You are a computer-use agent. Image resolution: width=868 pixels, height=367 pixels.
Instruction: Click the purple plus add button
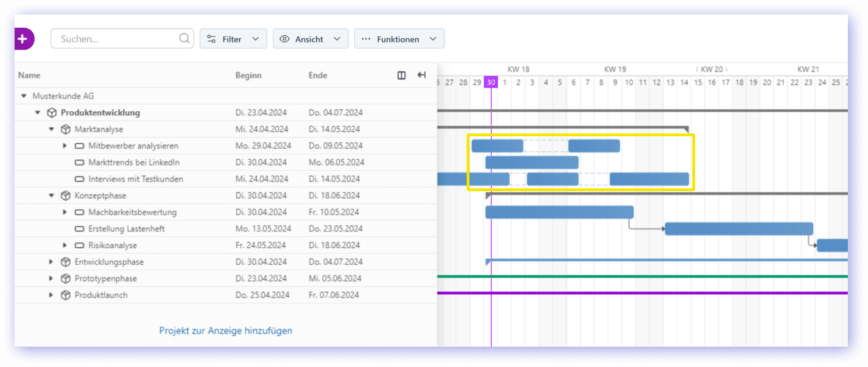[23, 39]
